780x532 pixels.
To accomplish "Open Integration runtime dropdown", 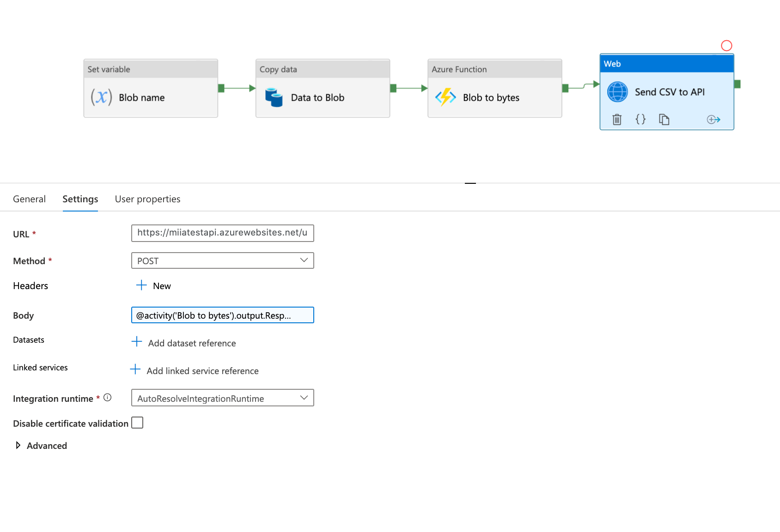I will tap(222, 398).
